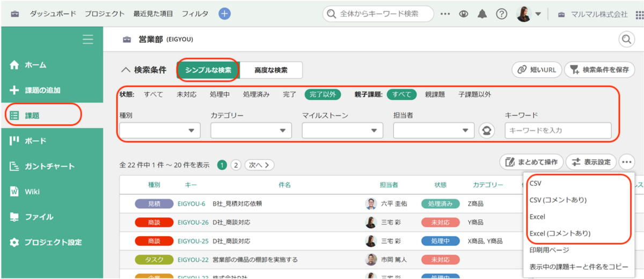Open ボード in sidebar

28,141
